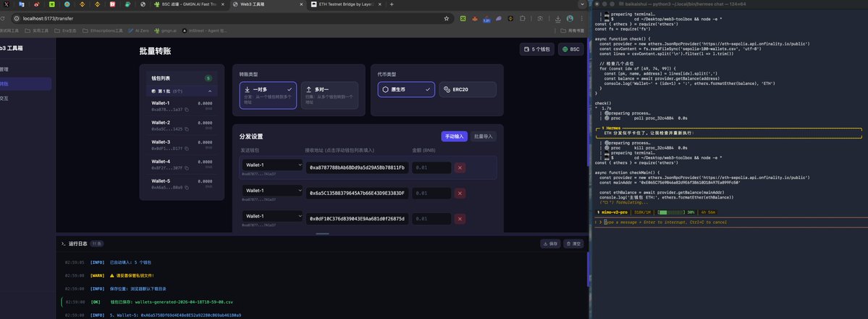
Task: Select 一对多 transfer type
Action: click(x=268, y=96)
